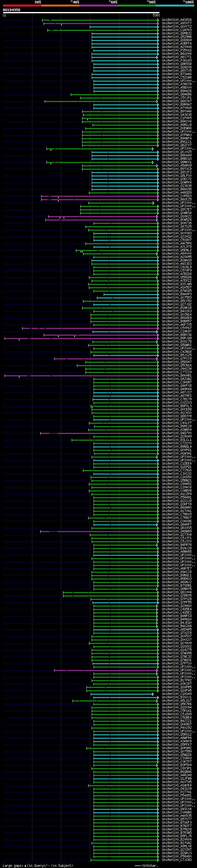This screenshot has width=197, height=868.
Task: Click the query label AU194358
Action: coord(11,10)
